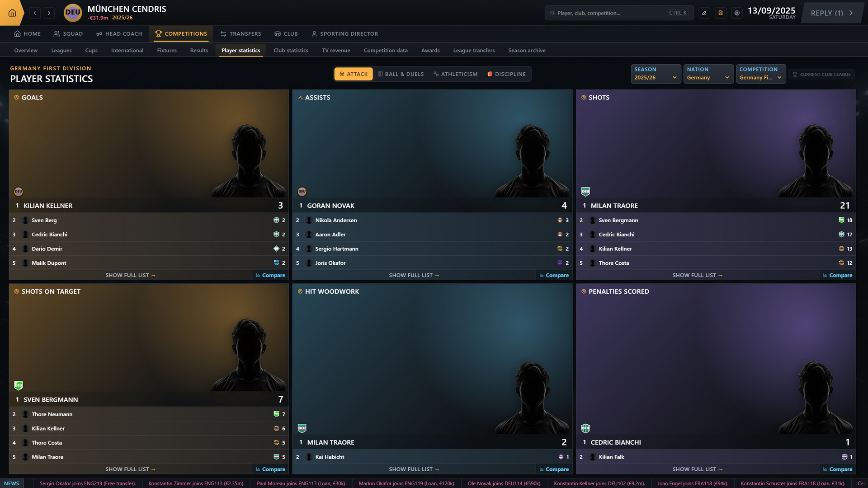Select Kilian Falk in Penalties Scored
Image resolution: width=868 pixels, height=488 pixels.
pyautogui.click(x=716, y=457)
